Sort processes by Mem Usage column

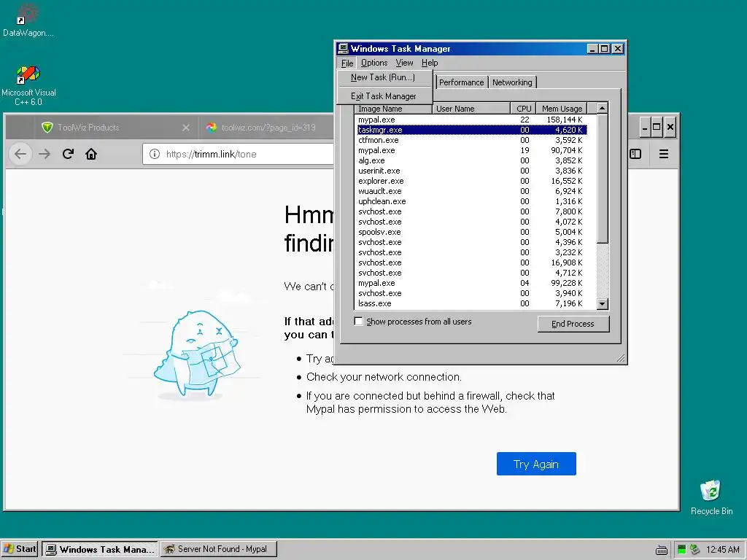click(x=562, y=109)
